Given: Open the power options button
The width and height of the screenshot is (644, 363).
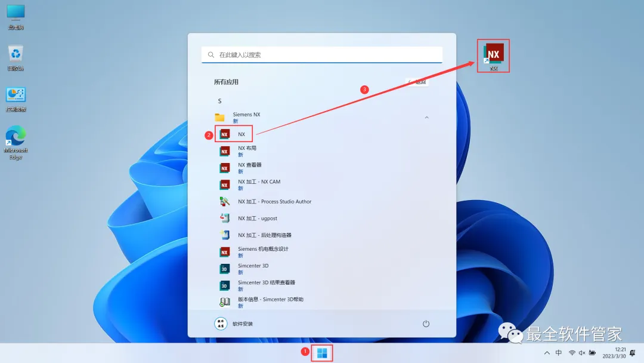Looking at the screenshot, I should tap(426, 324).
